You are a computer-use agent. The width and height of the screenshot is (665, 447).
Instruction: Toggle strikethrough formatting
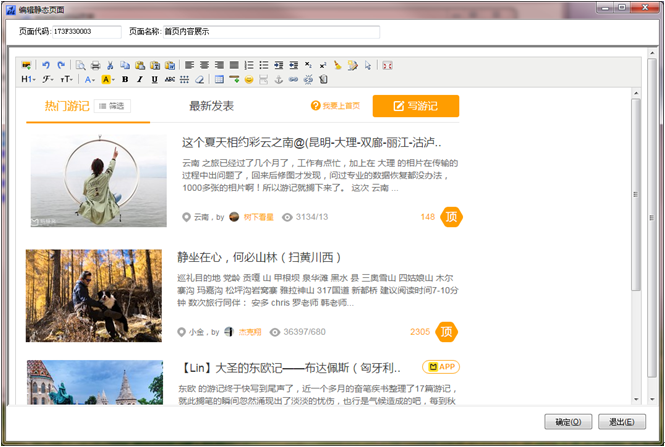170,79
